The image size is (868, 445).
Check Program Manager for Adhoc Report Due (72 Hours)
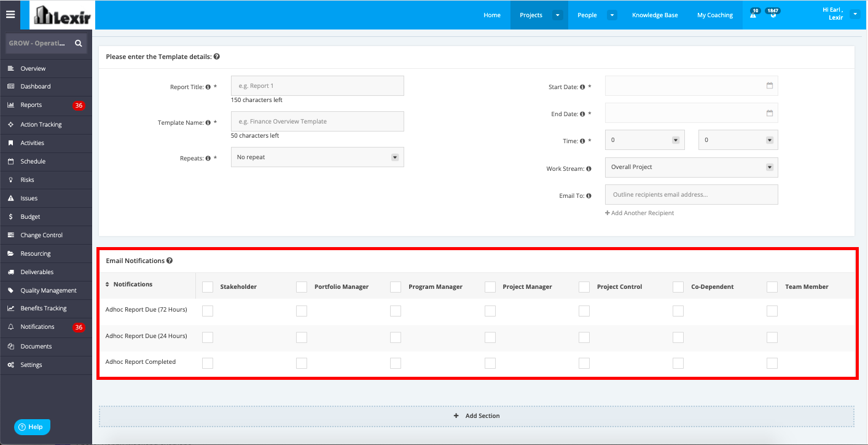pos(396,311)
